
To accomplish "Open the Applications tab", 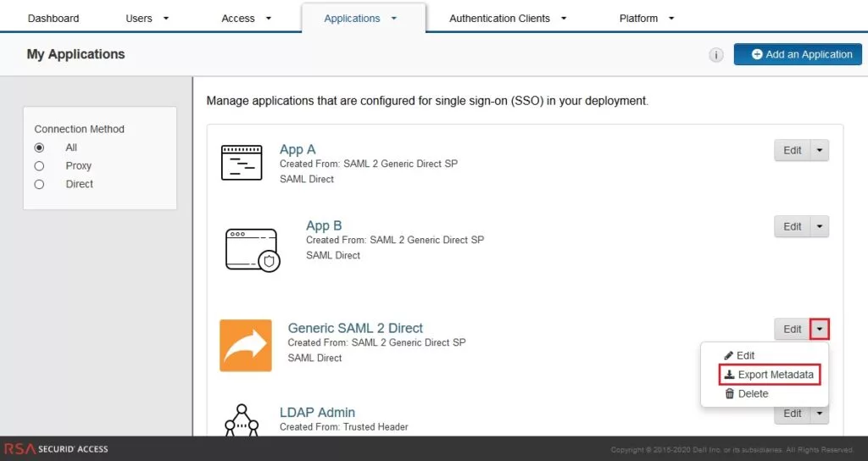I will 363,19.
